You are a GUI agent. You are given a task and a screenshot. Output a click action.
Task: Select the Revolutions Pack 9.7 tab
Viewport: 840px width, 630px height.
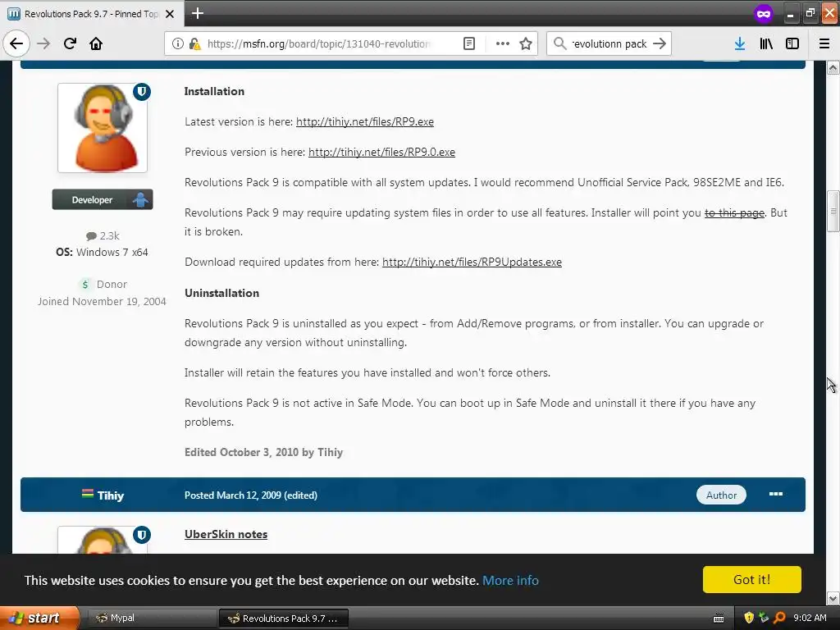(91, 14)
